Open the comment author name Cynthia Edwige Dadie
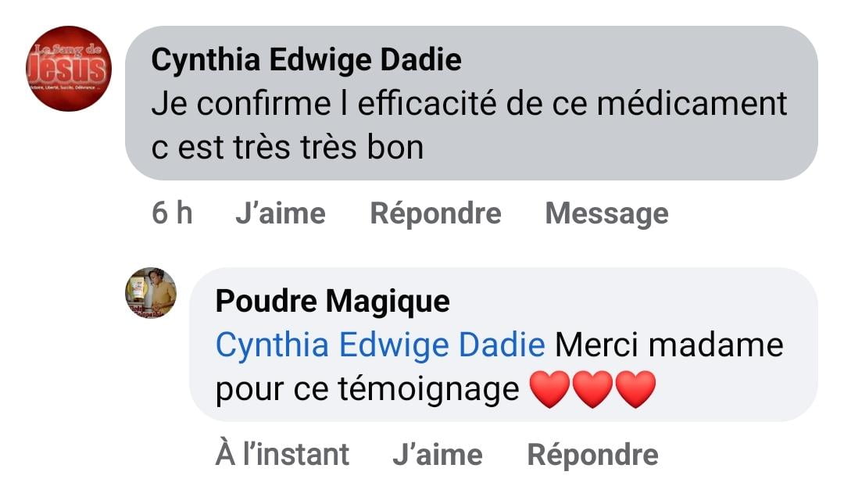 point(306,60)
